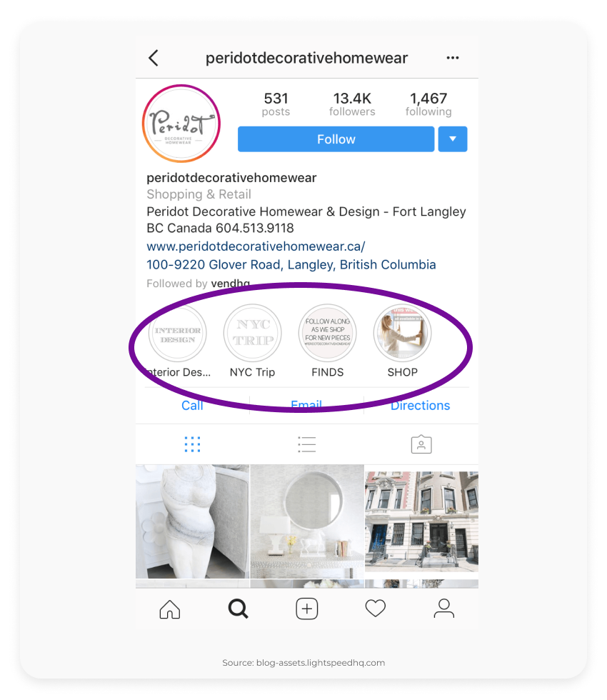This screenshot has height=700, width=607.
Task: Open your profile person icon
Action: click(x=444, y=609)
